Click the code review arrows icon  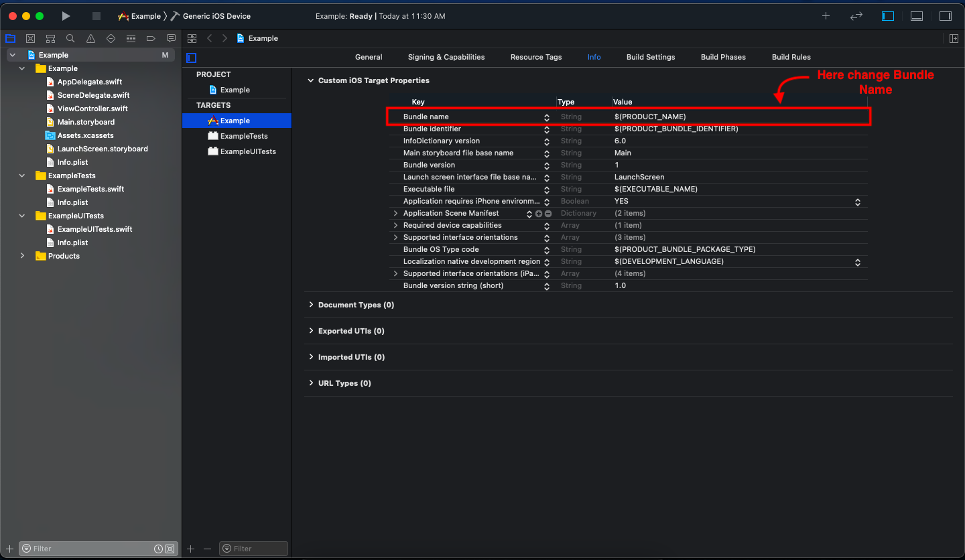(856, 16)
